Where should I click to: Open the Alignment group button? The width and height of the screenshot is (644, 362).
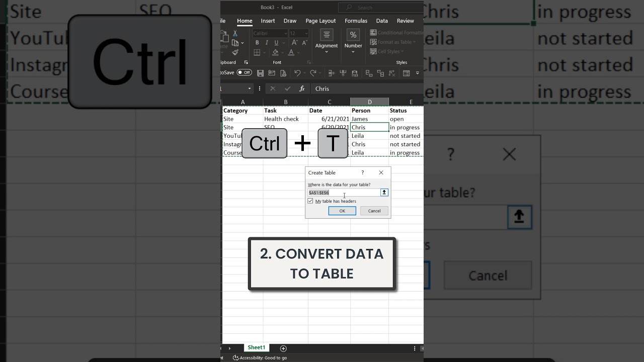pos(327,41)
